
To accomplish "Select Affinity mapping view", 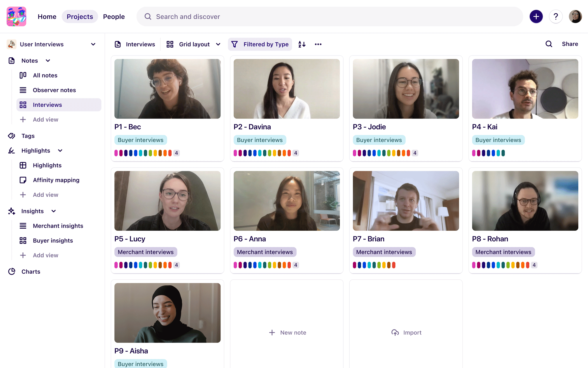I will pyautogui.click(x=56, y=180).
